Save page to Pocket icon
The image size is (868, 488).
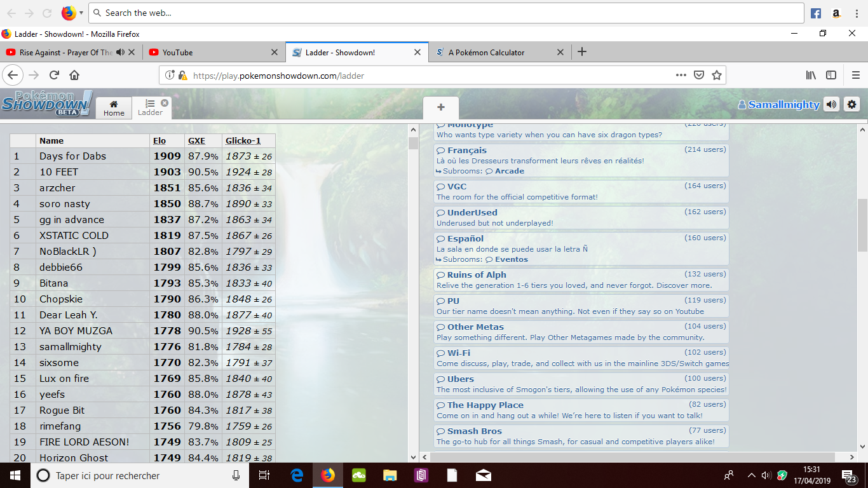[x=699, y=75]
